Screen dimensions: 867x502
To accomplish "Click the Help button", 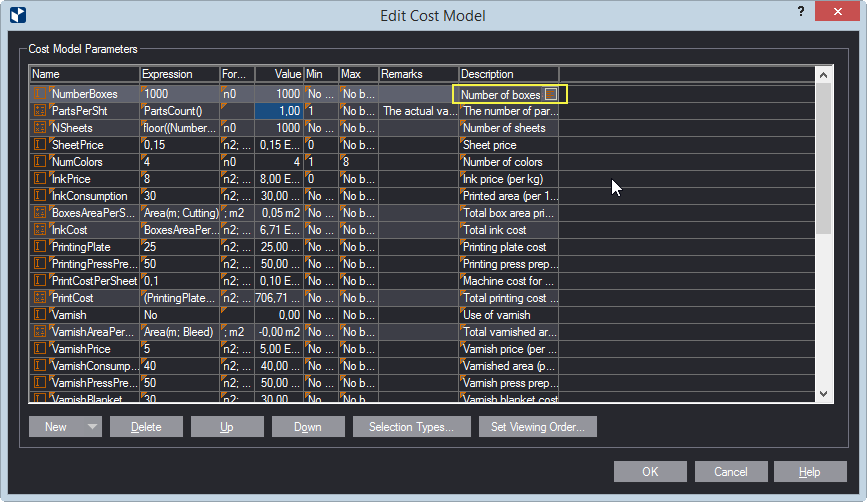I will pyautogui.click(x=810, y=472).
